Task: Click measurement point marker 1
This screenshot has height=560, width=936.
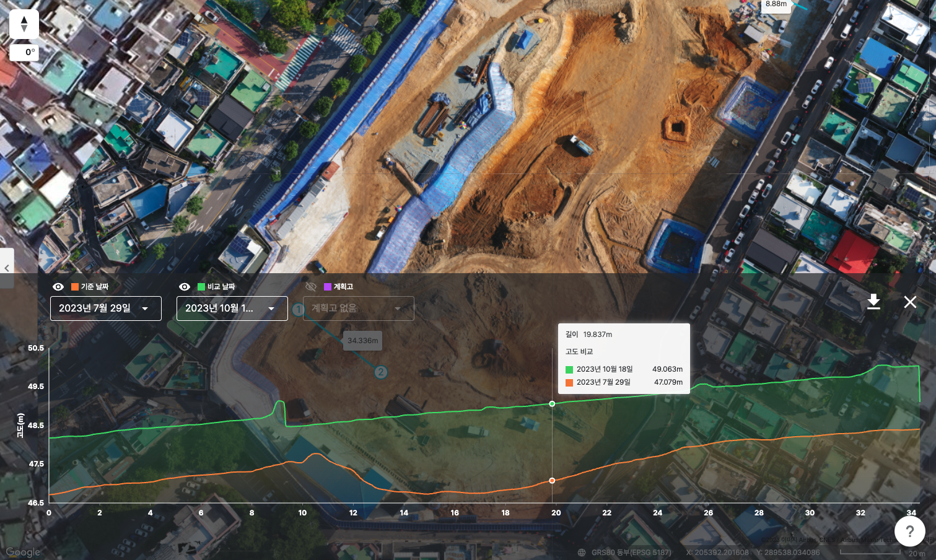Action: tap(298, 308)
